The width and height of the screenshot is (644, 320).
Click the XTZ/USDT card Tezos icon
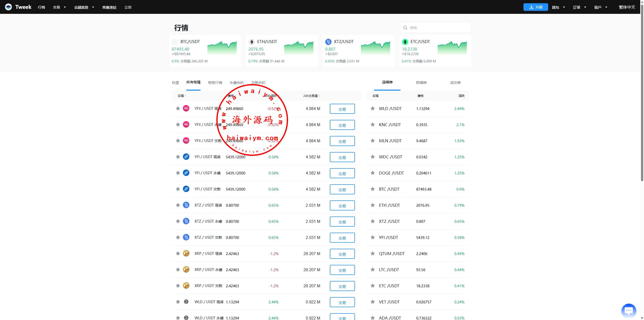[x=328, y=42]
